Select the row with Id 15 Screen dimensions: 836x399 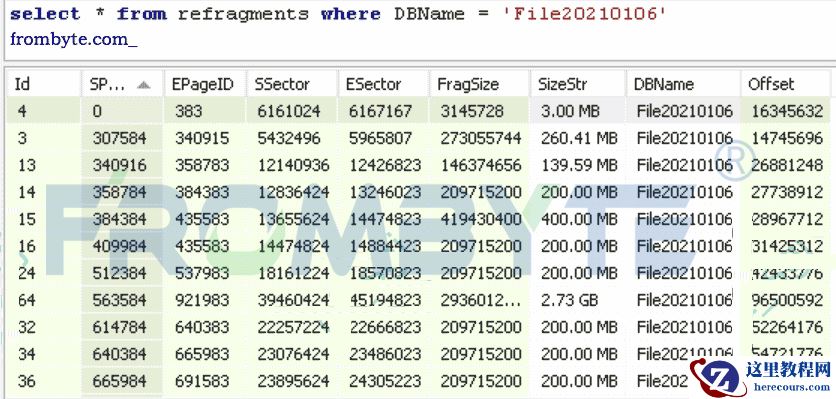(418, 219)
